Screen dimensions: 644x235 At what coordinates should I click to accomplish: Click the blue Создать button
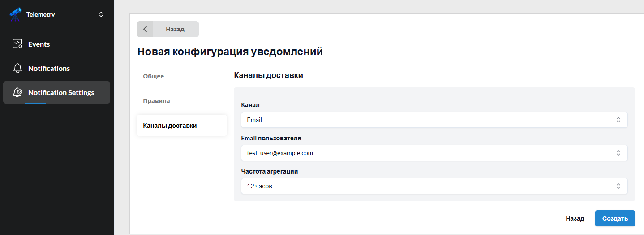[615, 218]
